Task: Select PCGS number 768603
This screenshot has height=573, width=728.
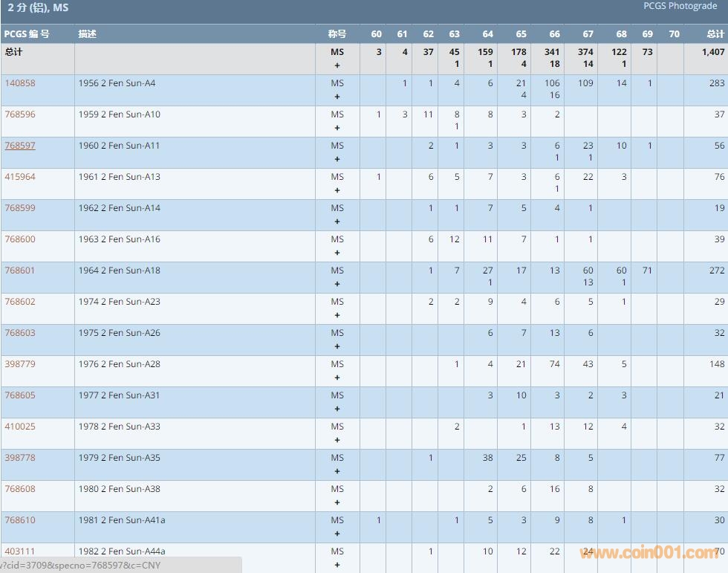Action: 20,333
